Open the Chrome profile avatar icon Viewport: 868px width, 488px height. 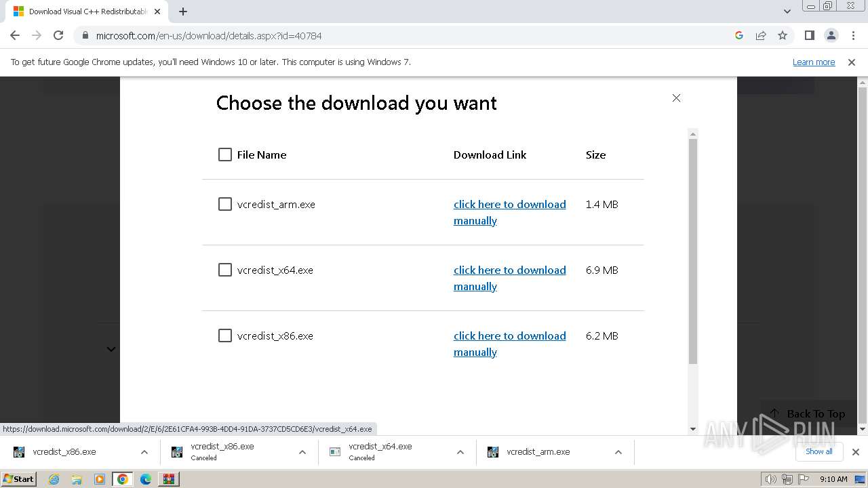[x=831, y=35]
